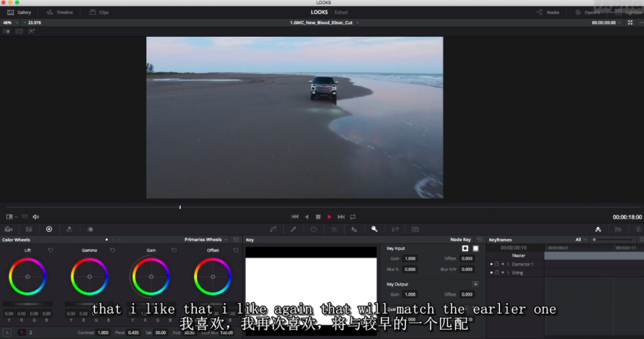Select the Key palette icon

(x=375, y=229)
